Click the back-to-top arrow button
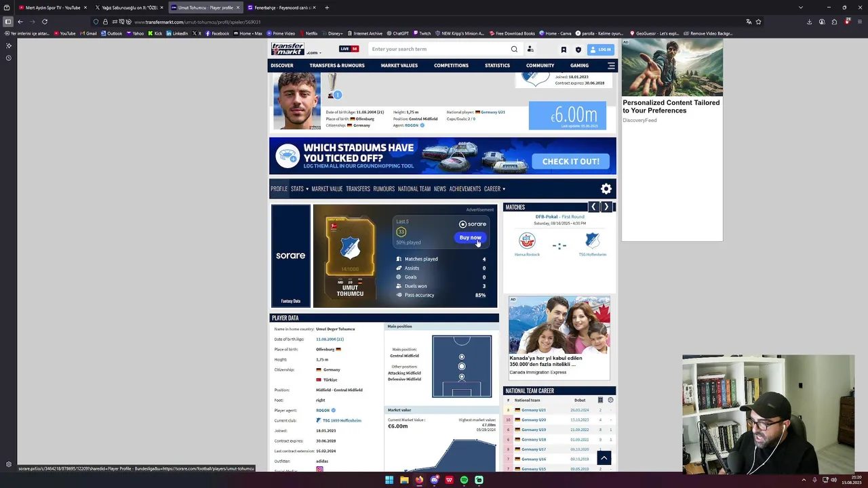The height and width of the screenshot is (488, 868). [604, 459]
